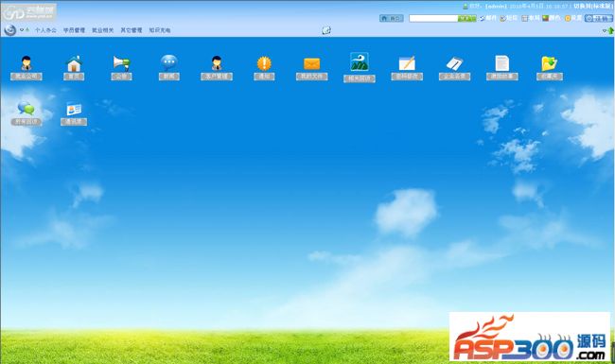Image resolution: width=615 pixels, height=364 pixels.
Task: Open the 邮件 mail shortcut in header
Action: 488,18
